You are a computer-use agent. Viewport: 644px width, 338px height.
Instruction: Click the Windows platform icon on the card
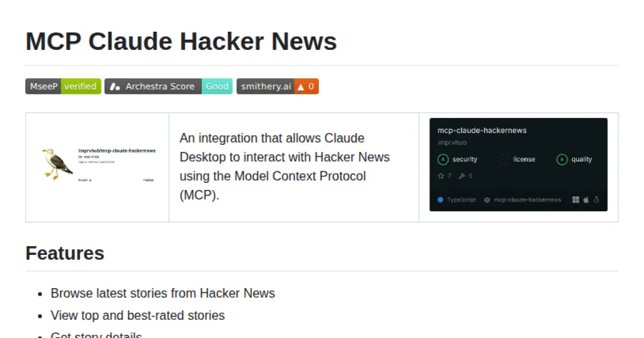click(x=575, y=200)
